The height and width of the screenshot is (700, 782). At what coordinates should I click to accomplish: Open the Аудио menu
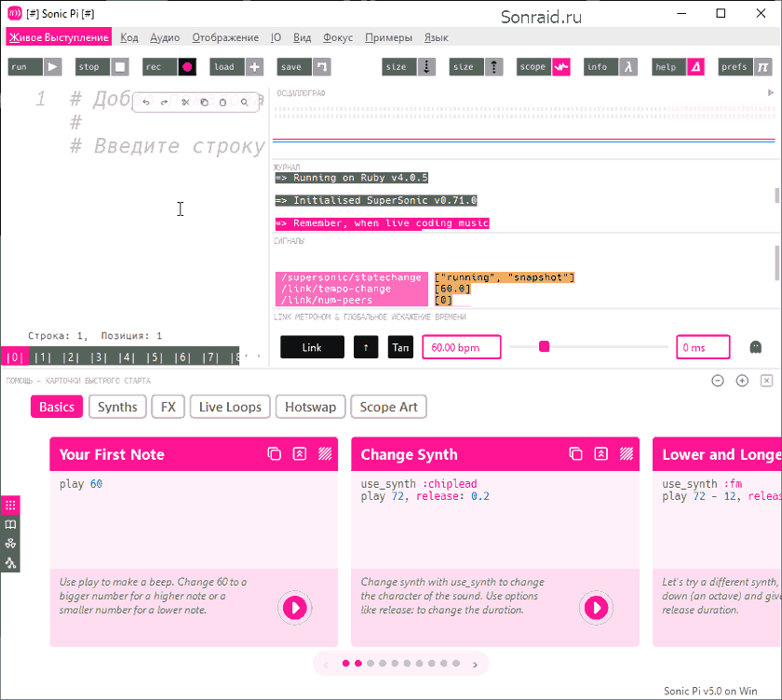165,37
